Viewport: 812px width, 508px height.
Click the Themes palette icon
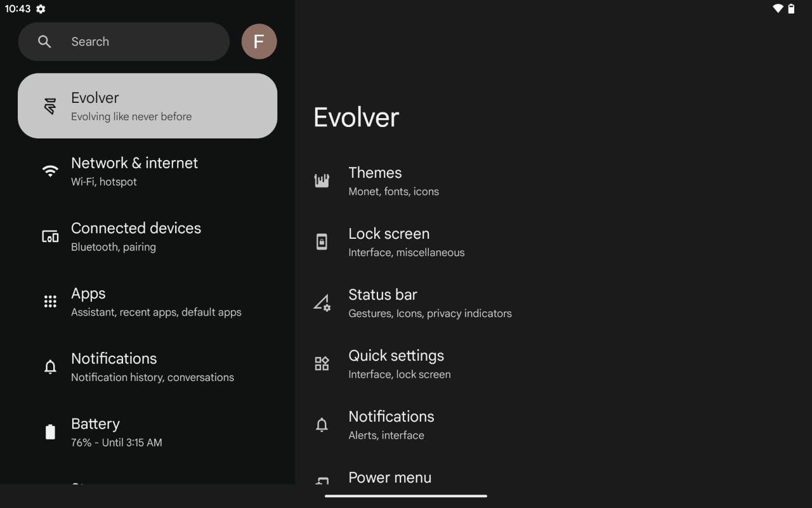click(x=322, y=181)
